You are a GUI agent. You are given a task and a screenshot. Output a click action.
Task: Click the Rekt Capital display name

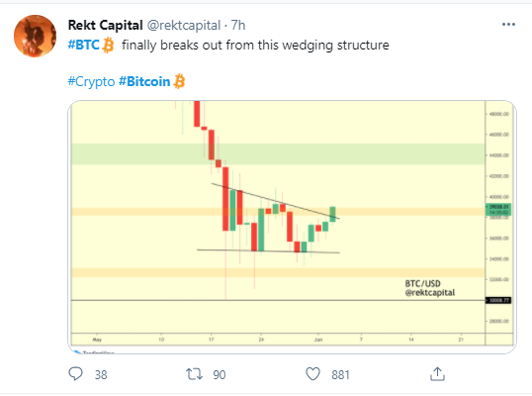tap(105, 25)
